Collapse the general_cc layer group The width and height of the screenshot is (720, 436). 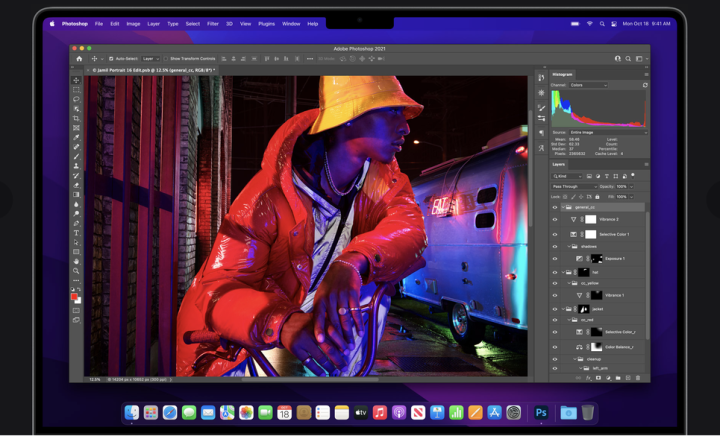[x=563, y=207]
